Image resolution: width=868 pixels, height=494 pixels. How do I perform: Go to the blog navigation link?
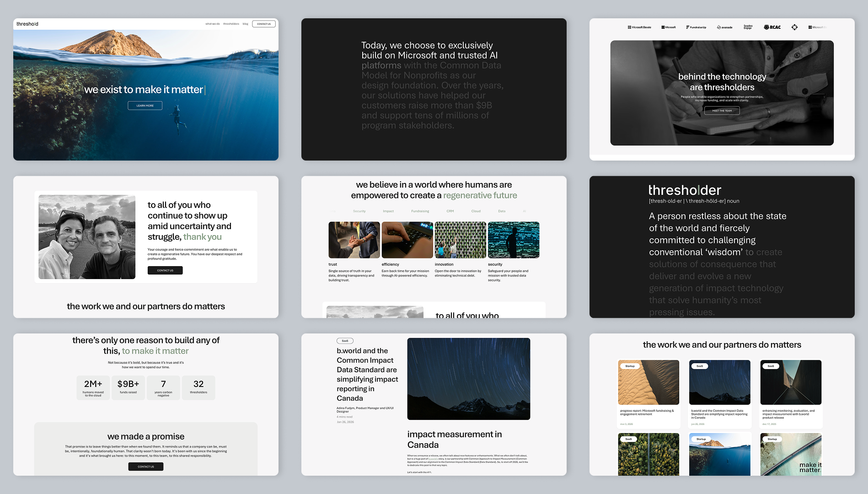246,24
